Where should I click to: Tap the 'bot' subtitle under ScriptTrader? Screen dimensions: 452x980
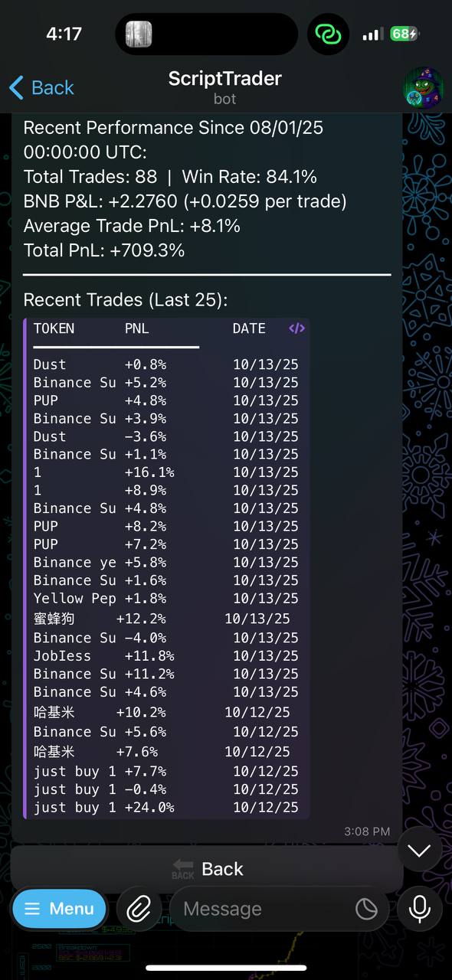225,99
